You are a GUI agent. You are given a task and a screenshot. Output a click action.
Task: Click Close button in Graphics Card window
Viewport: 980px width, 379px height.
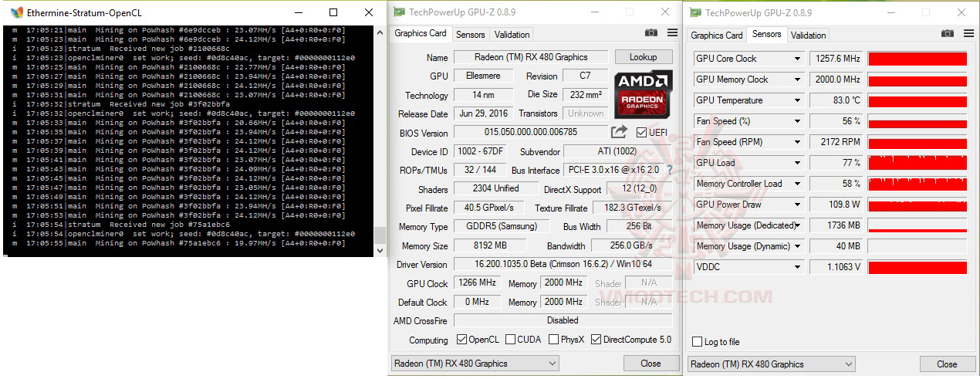651,364
